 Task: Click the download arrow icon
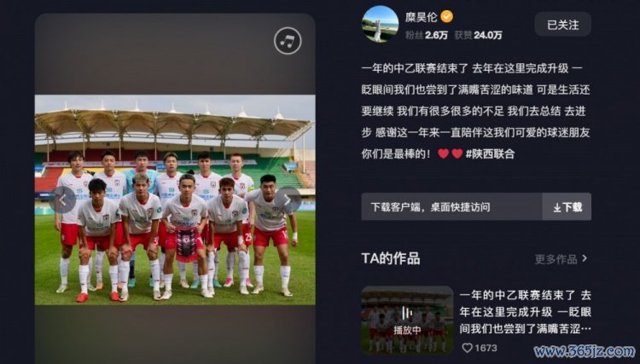coord(557,207)
